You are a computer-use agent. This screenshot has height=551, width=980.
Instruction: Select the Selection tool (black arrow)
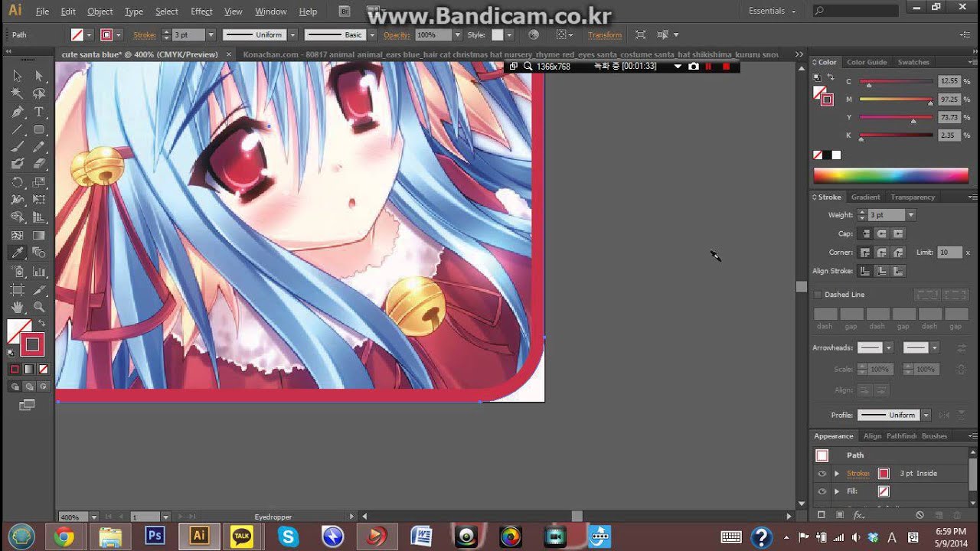coord(17,76)
